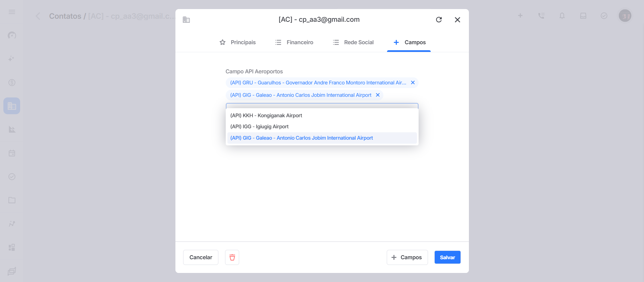The width and height of the screenshot is (644, 282).
Task: Save with the Salvar button
Action: click(x=447, y=257)
